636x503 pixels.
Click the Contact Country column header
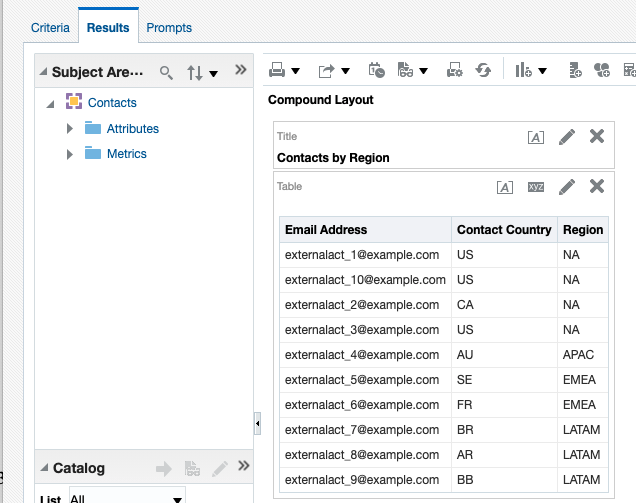coord(505,230)
